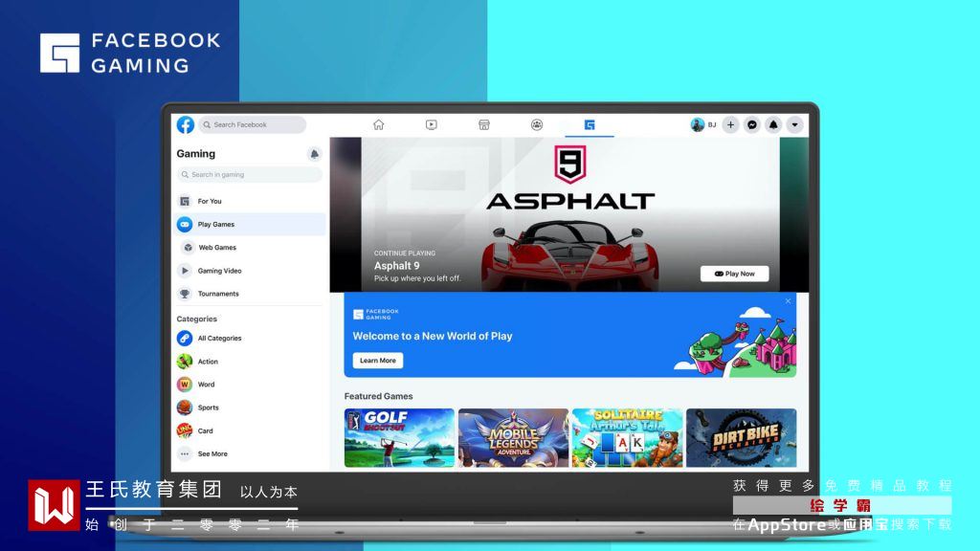This screenshot has height=551, width=980.
Task: Click the All Categories icon
Action: tap(185, 338)
